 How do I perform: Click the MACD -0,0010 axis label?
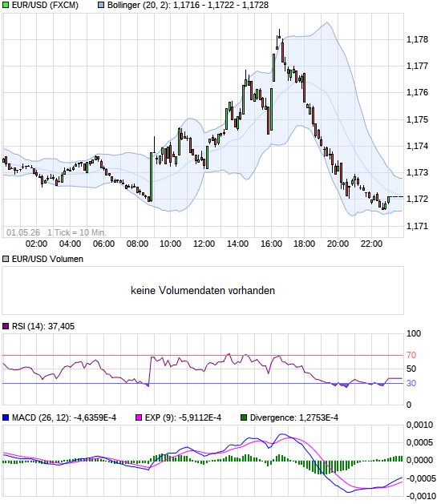click(x=419, y=496)
